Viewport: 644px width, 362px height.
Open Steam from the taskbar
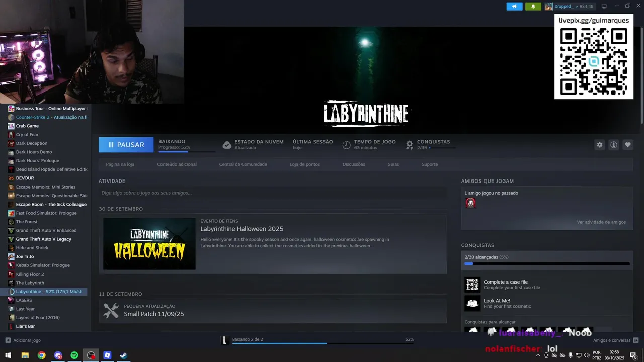click(123, 355)
